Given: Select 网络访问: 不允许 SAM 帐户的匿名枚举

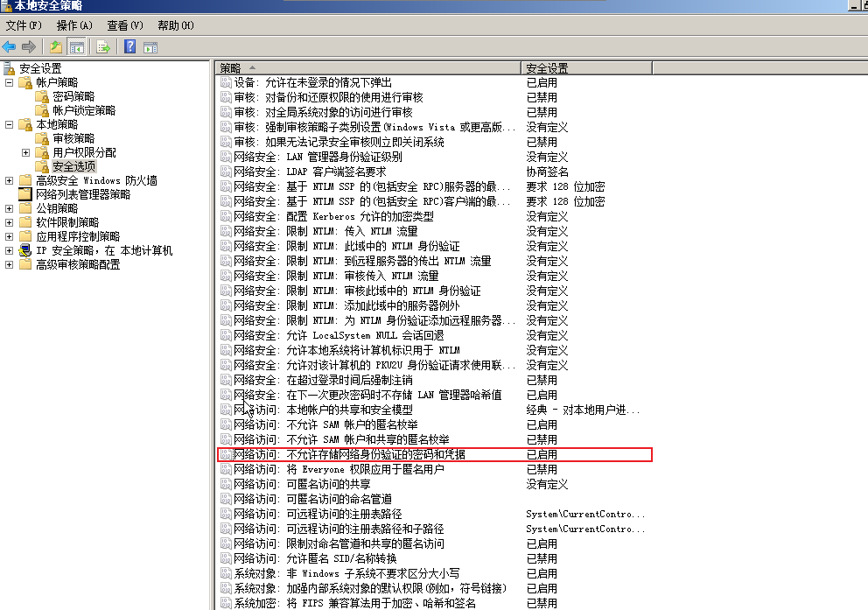Looking at the screenshot, I should (325, 424).
